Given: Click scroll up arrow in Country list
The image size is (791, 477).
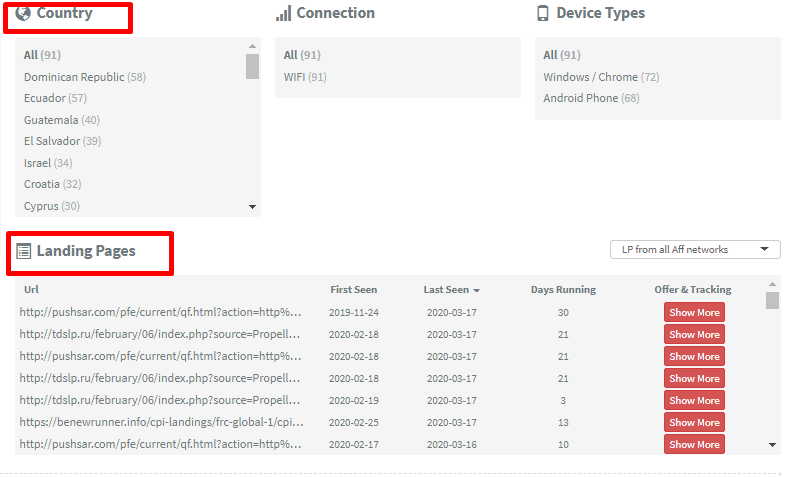Looking at the screenshot, I should pyautogui.click(x=252, y=46).
